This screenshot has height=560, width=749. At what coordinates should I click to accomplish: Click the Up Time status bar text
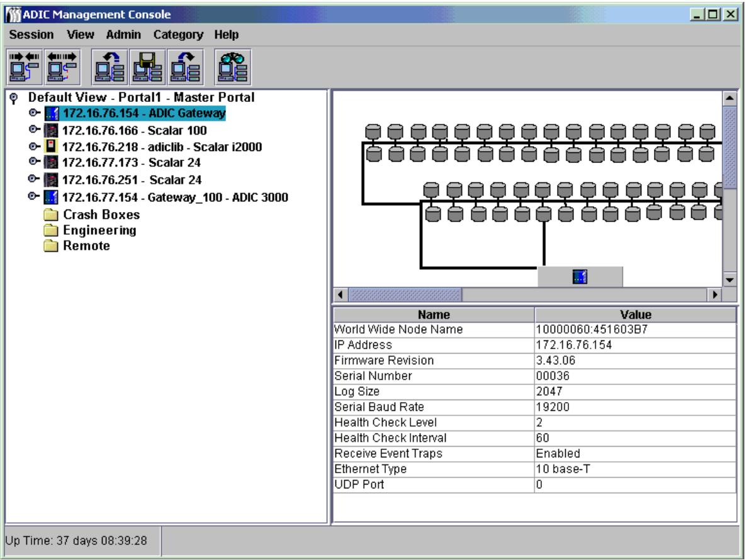76,540
